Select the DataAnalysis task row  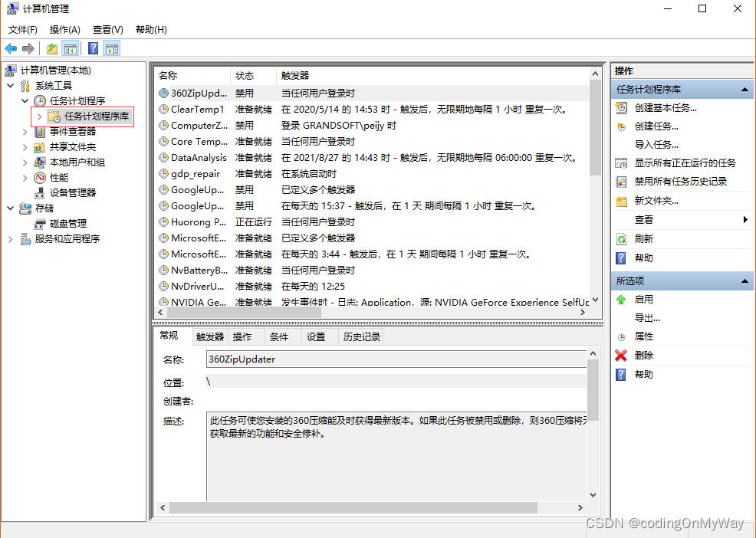[371, 158]
